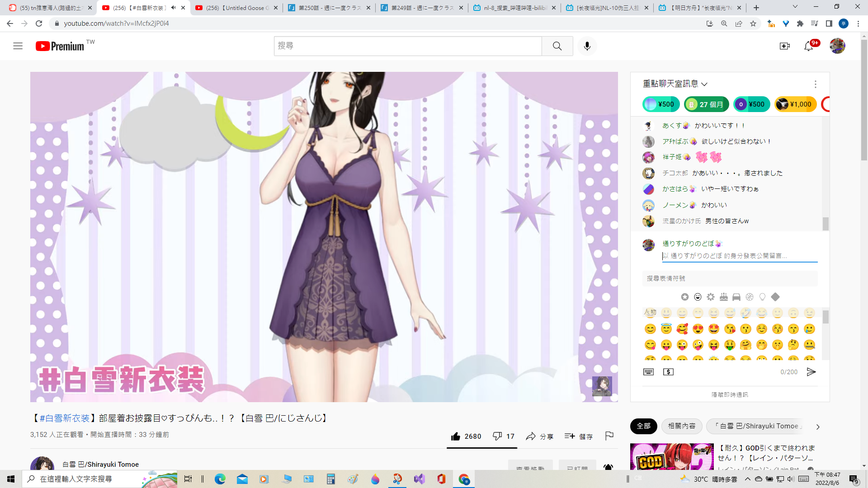Open the GOD recommended video thumbnail
This screenshot has height=488, width=868.
(x=672, y=457)
